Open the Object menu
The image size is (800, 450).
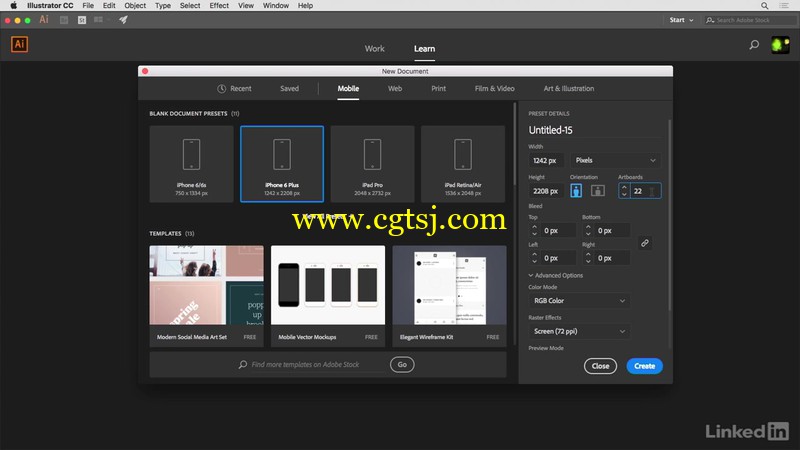click(x=135, y=6)
